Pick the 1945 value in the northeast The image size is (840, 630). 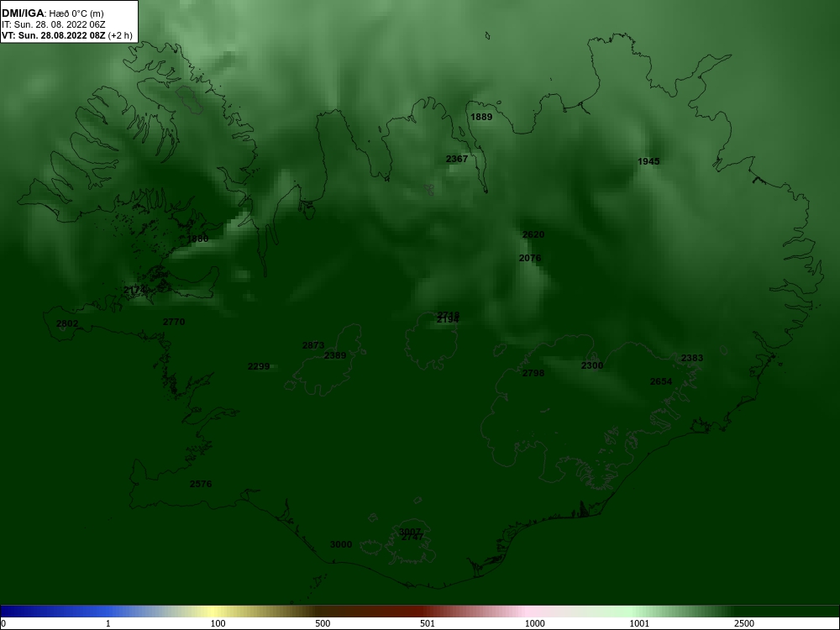[648, 161]
